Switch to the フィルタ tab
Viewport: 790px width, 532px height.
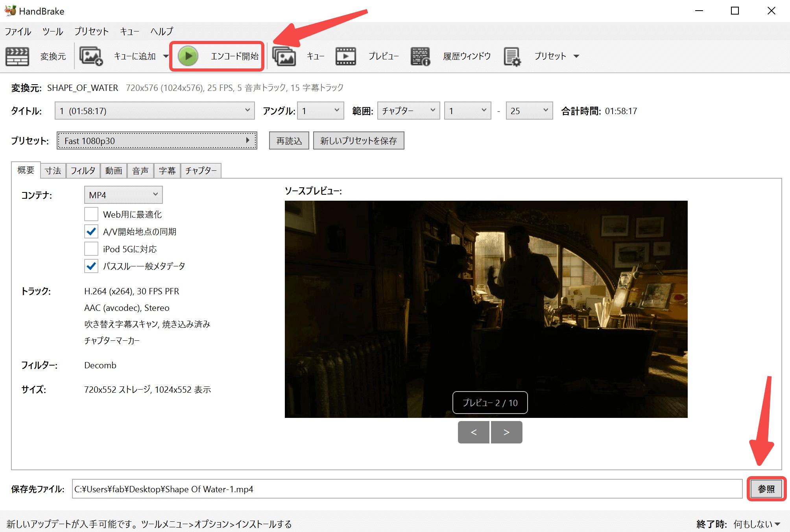point(83,170)
